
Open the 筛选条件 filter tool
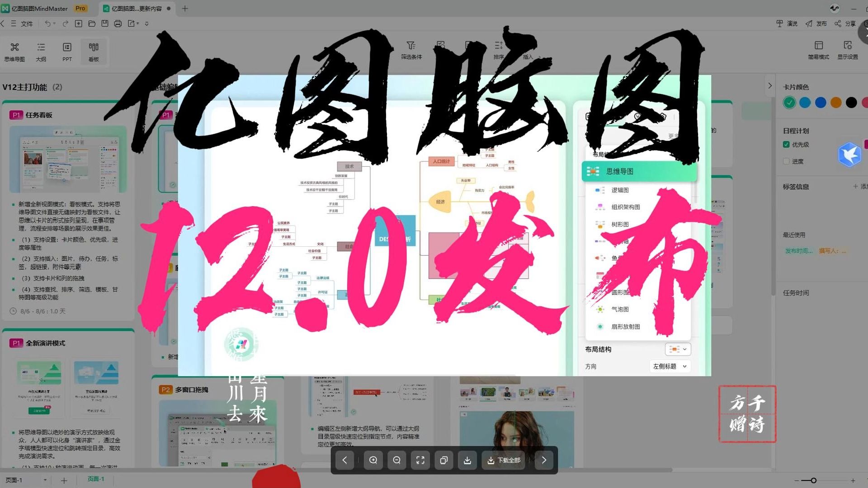click(x=411, y=51)
